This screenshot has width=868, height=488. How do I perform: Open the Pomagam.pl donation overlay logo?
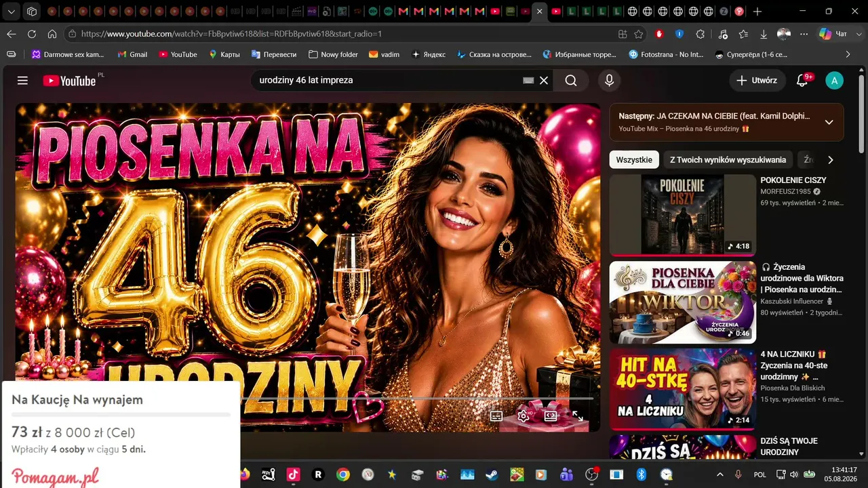click(55, 476)
